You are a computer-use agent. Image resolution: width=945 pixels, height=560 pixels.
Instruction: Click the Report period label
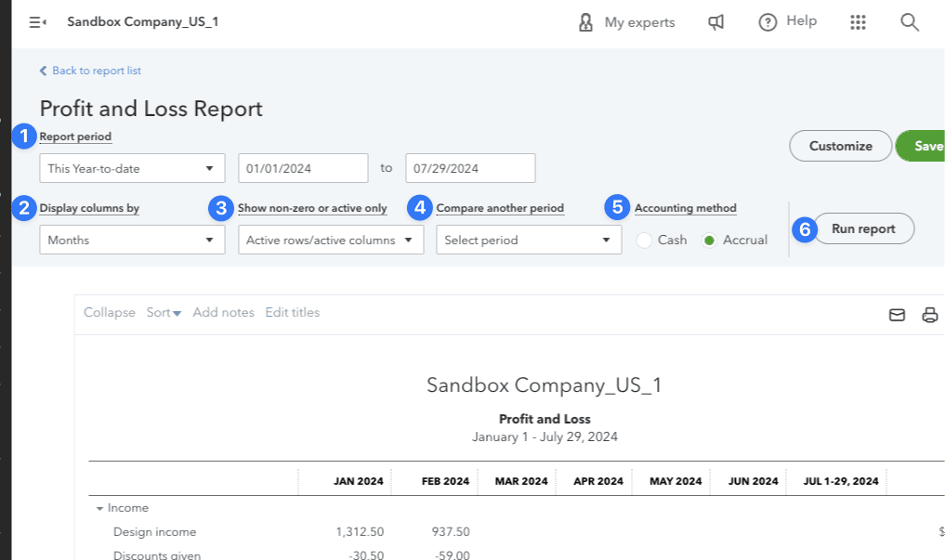click(x=75, y=137)
